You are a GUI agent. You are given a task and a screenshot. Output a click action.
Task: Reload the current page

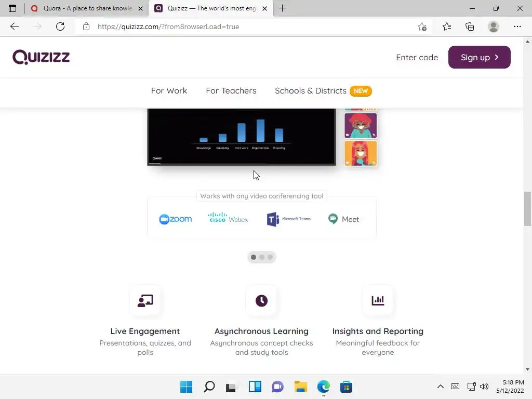pyautogui.click(x=60, y=26)
